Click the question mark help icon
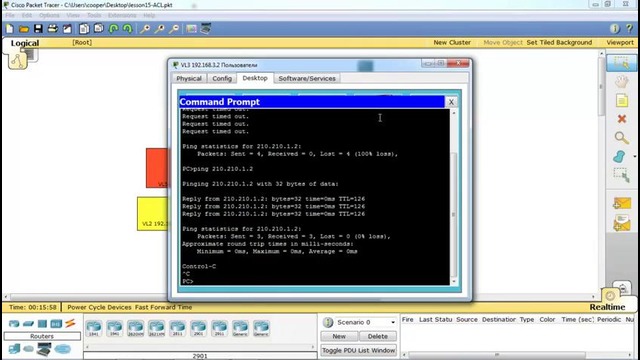This screenshot has width=640, height=360. click(x=630, y=29)
